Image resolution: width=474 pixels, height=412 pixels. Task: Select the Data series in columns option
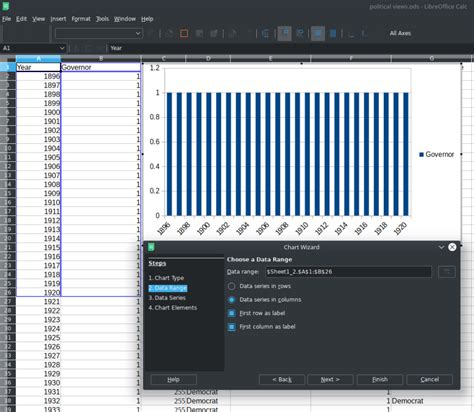tap(231, 300)
